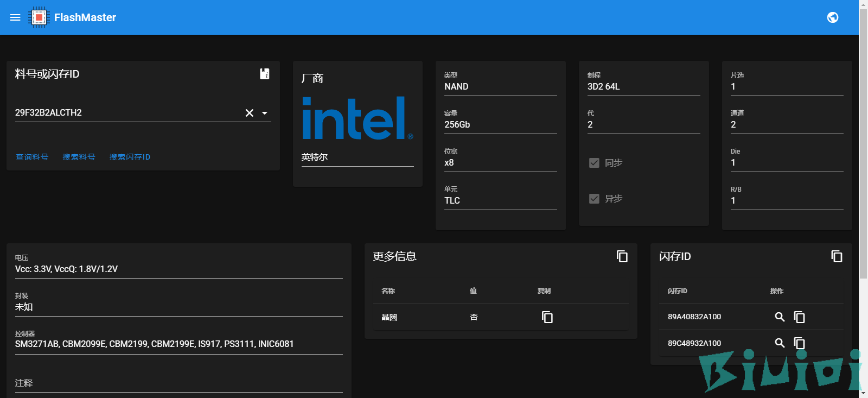Click the NAND type value
This screenshot has width=868, height=398.
[x=456, y=87]
